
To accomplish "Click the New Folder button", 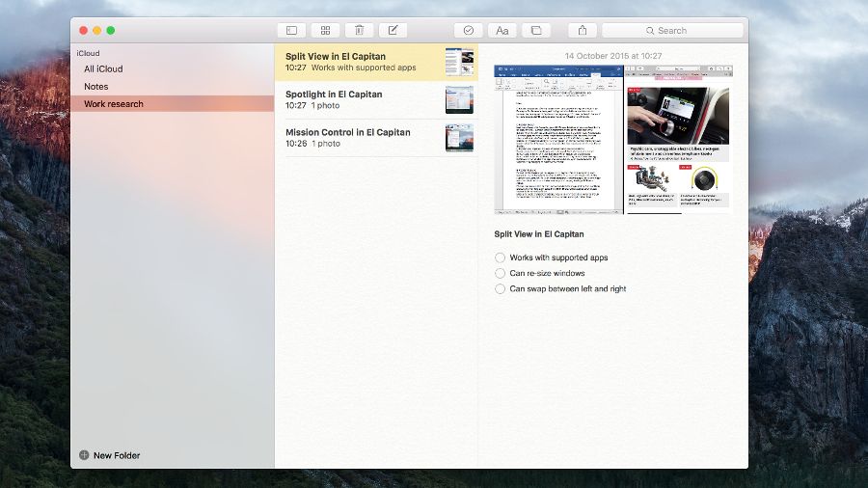I will click(x=110, y=455).
